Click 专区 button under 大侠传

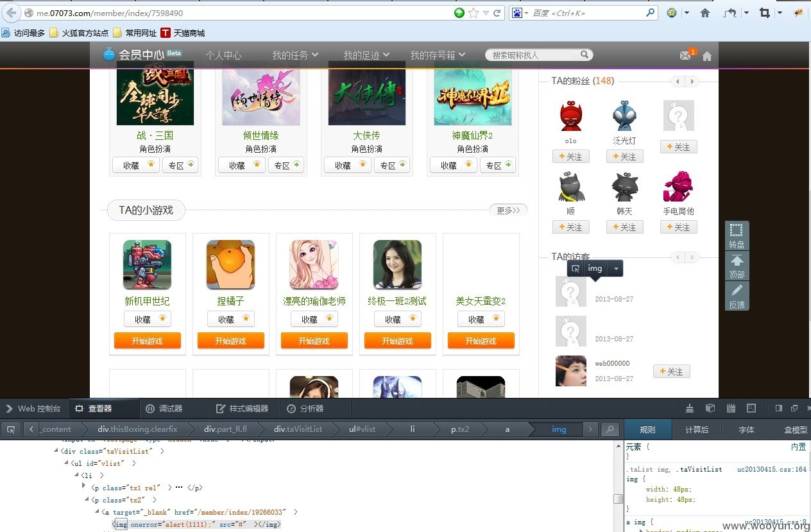coord(391,165)
